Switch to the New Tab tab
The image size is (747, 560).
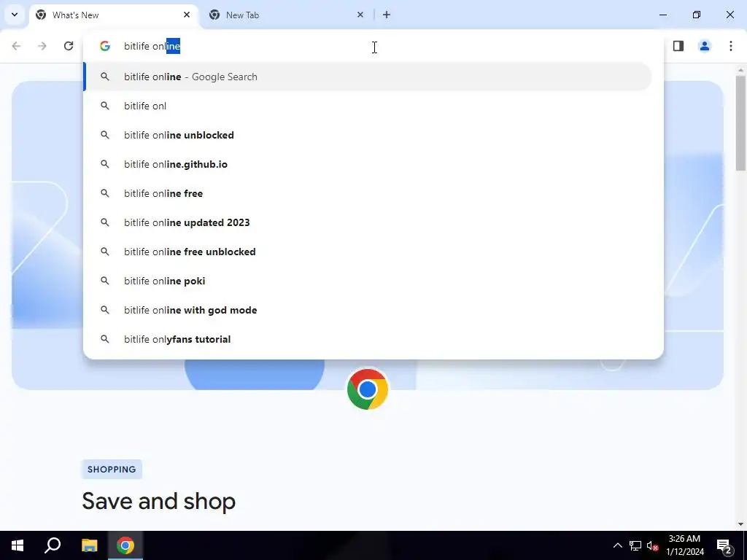[287, 15]
